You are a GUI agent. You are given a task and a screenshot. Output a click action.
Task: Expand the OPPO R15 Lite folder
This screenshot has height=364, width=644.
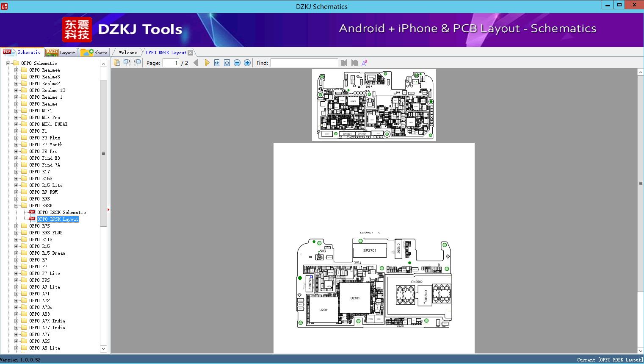coord(16,185)
